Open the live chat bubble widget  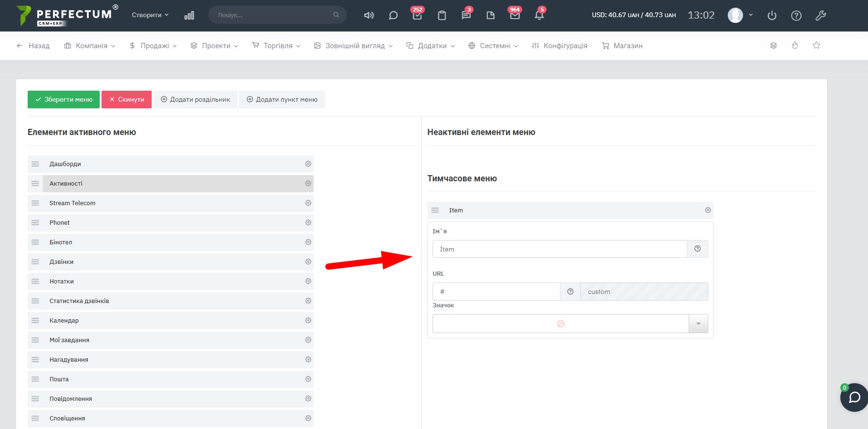pos(854,397)
